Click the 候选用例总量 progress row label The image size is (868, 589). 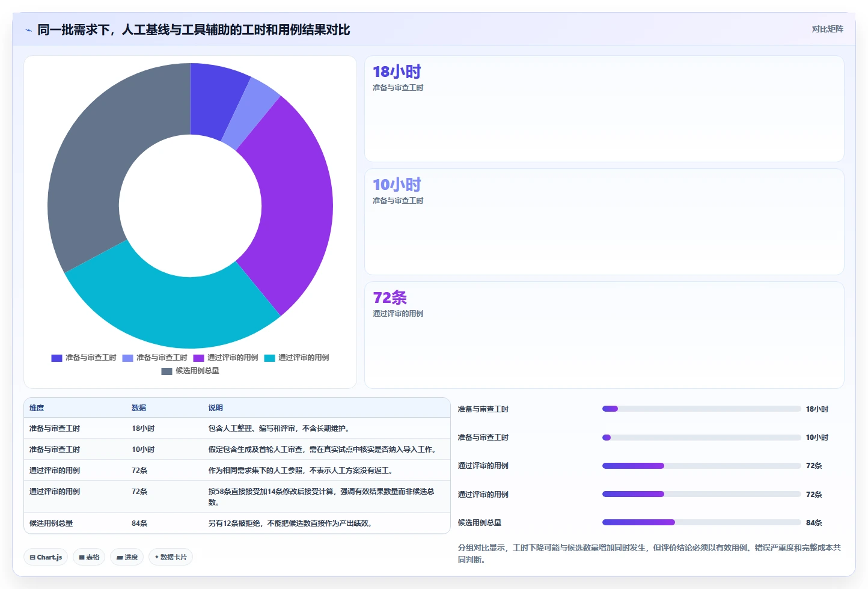pyautogui.click(x=480, y=523)
